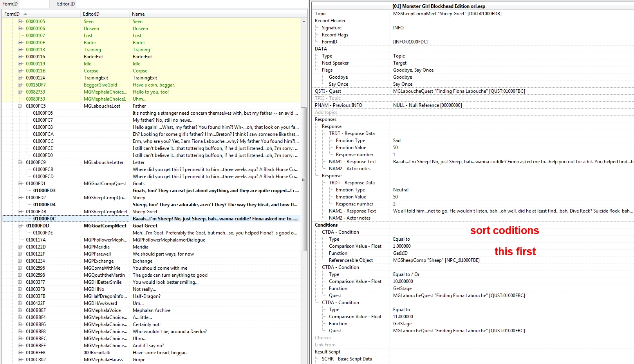The image size is (634, 364).
Task: Expand the 00000106 Unseen topic
Action: click(20, 29)
